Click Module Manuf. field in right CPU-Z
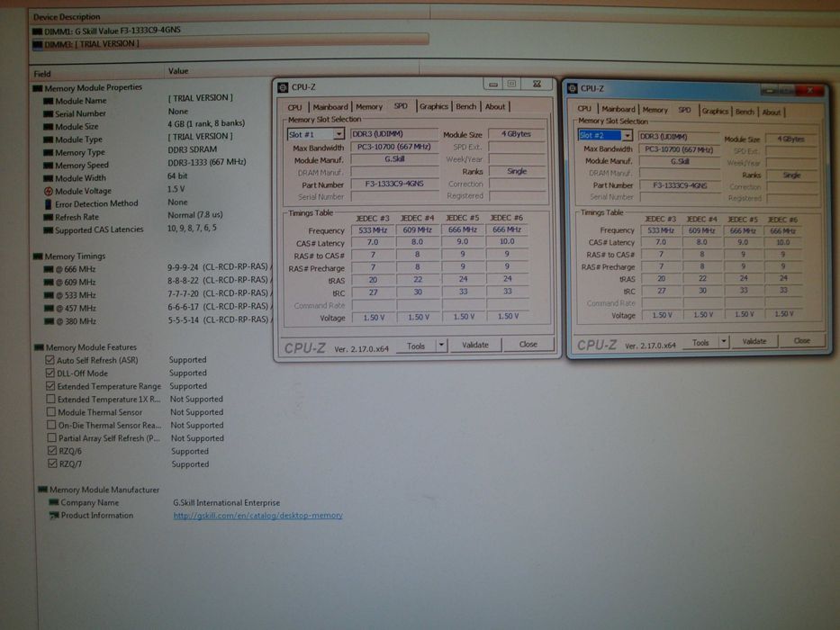Image resolution: width=840 pixels, height=630 pixels. [x=680, y=161]
